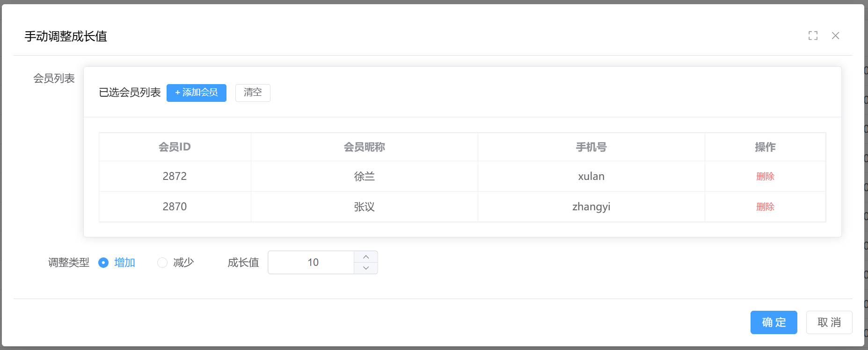Choose the 减少 adjustment type

[162, 263]
